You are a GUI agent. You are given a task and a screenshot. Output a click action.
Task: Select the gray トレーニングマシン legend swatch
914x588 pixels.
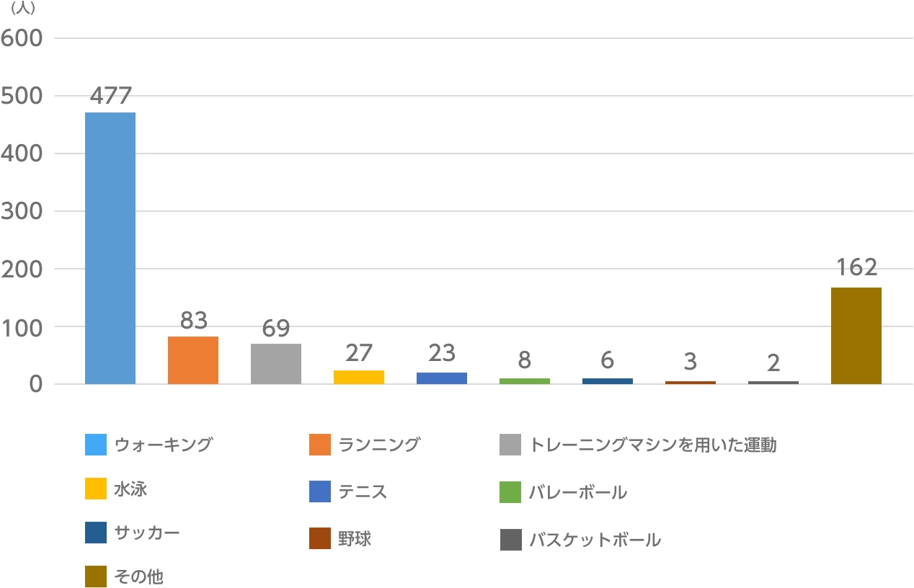click(510, 445)
